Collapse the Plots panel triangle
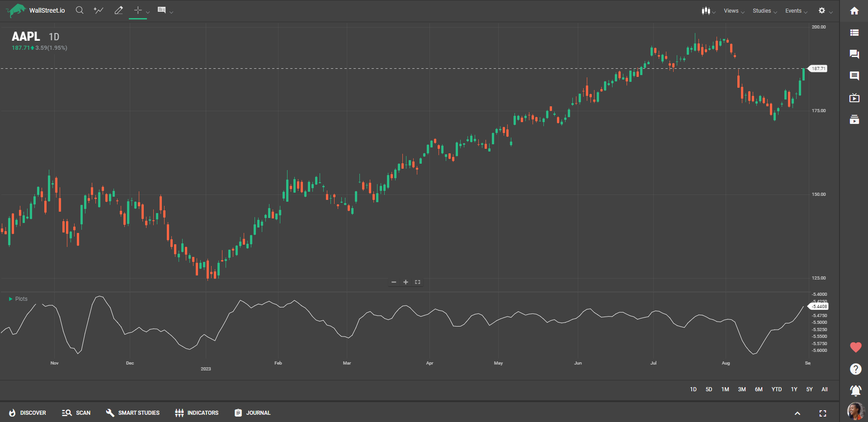 [11, 299]
